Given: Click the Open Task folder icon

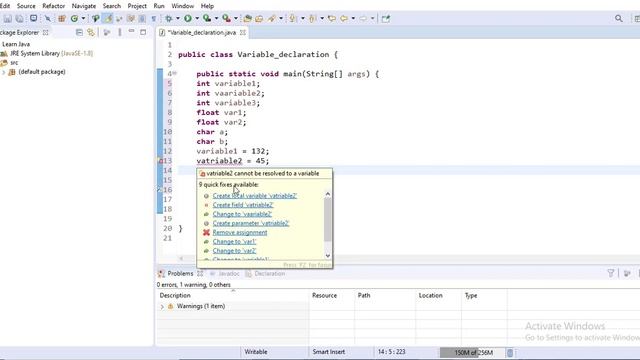Looking at the screenshot, I should click(x=259, y=18).
